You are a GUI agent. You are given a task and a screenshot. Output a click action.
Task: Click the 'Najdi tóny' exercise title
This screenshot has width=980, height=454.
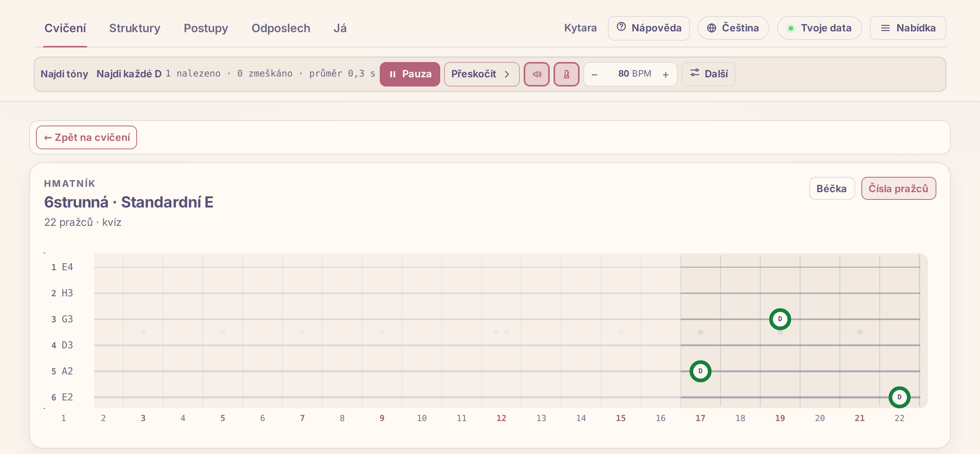[x=64, y=74]
